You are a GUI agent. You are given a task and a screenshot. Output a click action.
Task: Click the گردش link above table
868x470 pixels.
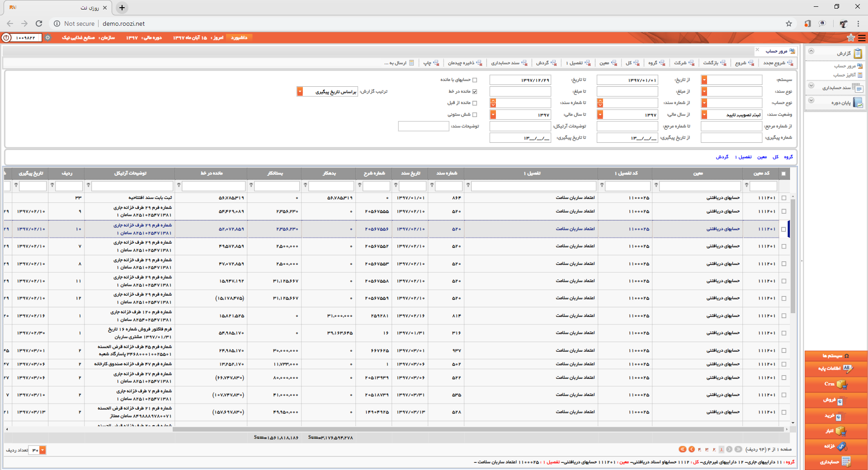(x=722, y=157)
